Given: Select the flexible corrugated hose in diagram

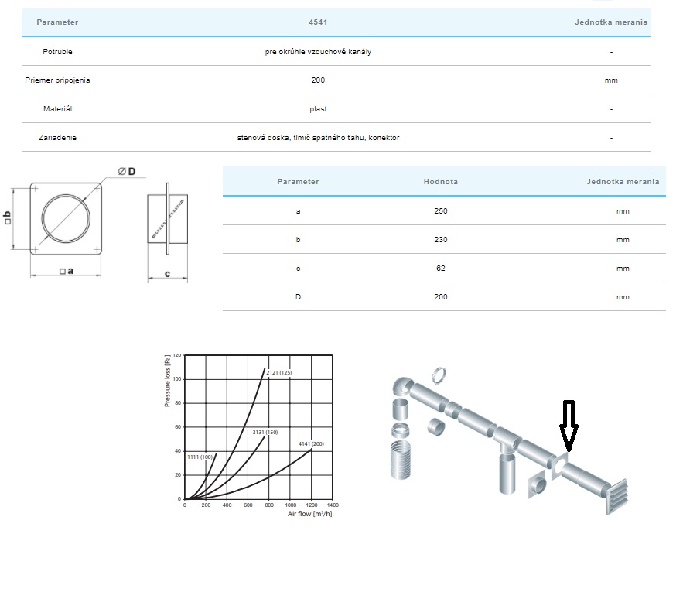Looking at the screenshot, I should 401,466.
